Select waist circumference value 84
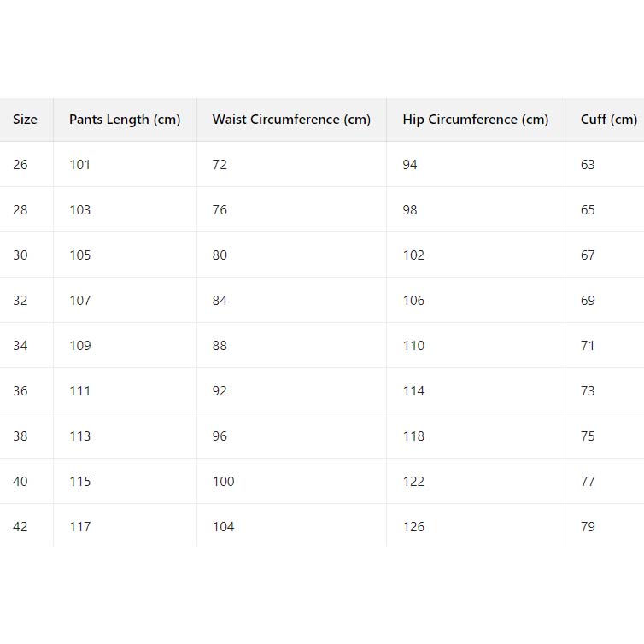Image resolution: width=644 pixels, height=644 pixels. (x=220, y=301)
